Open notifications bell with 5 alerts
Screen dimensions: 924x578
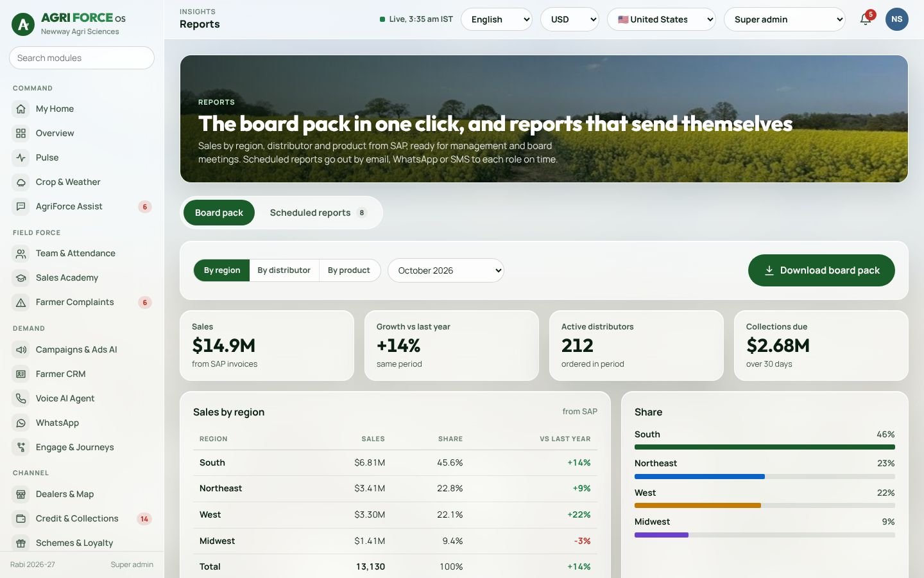866,19
